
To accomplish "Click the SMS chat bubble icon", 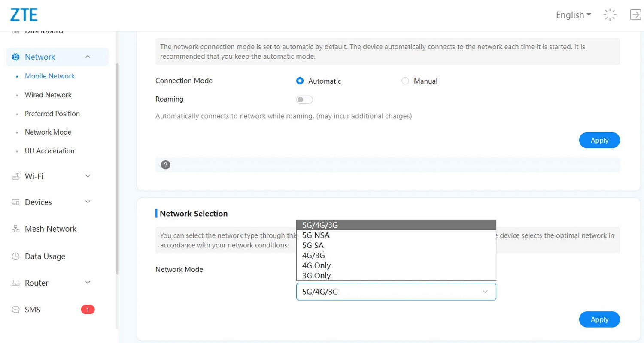I will tap(16, 310).
